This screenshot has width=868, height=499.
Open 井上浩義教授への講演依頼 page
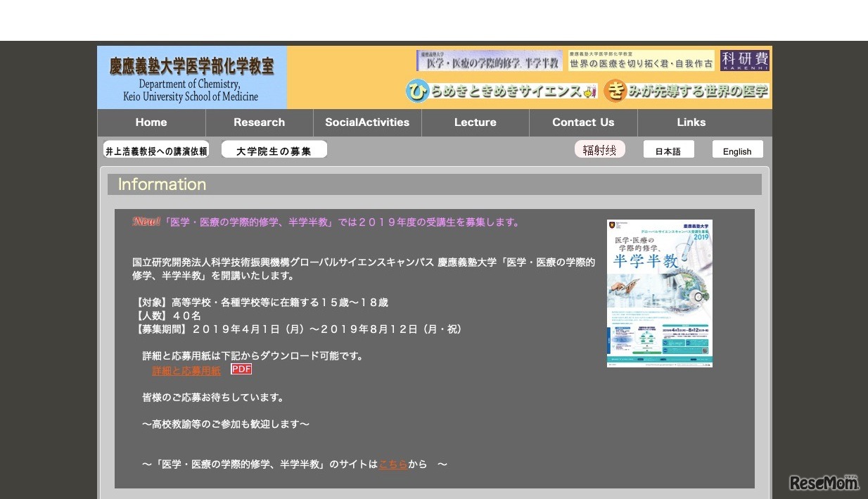(157, 149)
